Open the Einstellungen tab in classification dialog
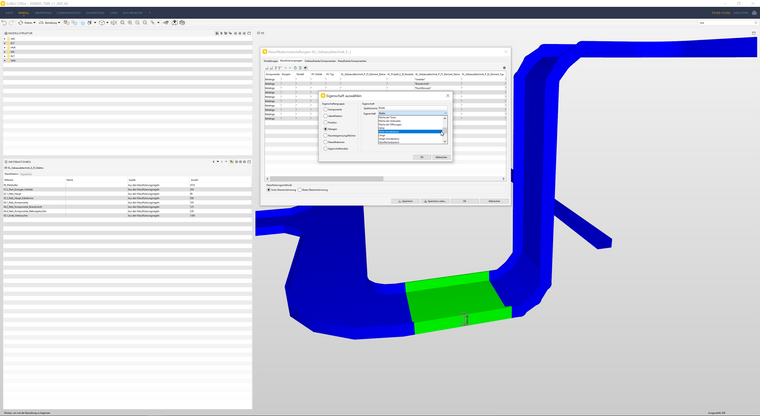The image size is (760, 416). (271, 61)
